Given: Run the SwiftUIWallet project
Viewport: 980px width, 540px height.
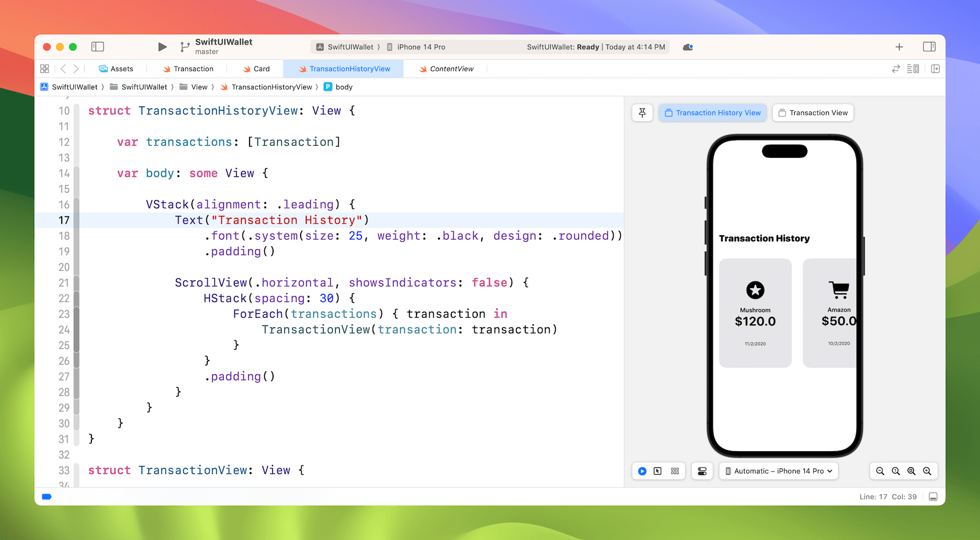Looking at the screenshot, I should tap(162, 47).
